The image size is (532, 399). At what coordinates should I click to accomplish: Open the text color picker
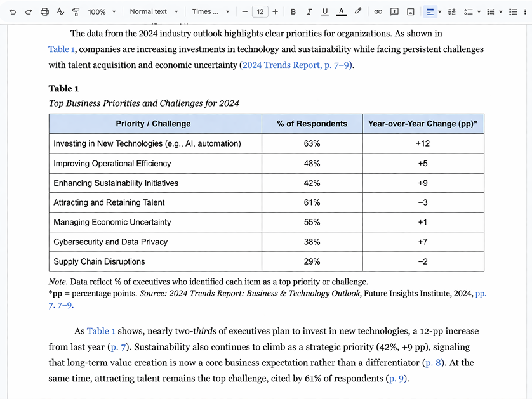(342, 11)
